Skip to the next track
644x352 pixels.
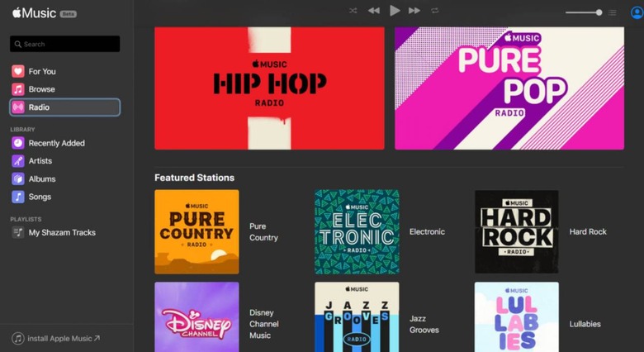pos(414,11)
